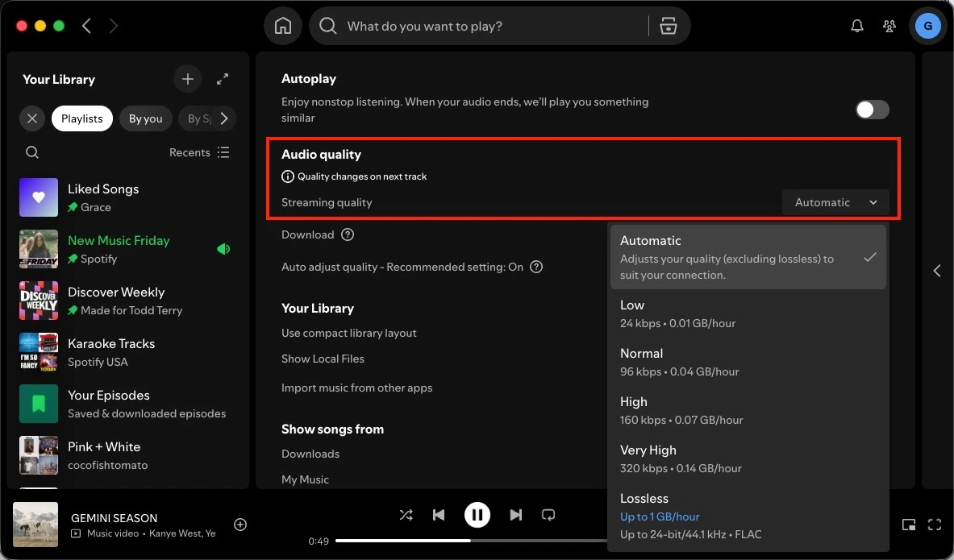The width and height of the screenshot is (954, 560).
Task: Expand Your Library with the arrows icon
Action: point(223,79)
